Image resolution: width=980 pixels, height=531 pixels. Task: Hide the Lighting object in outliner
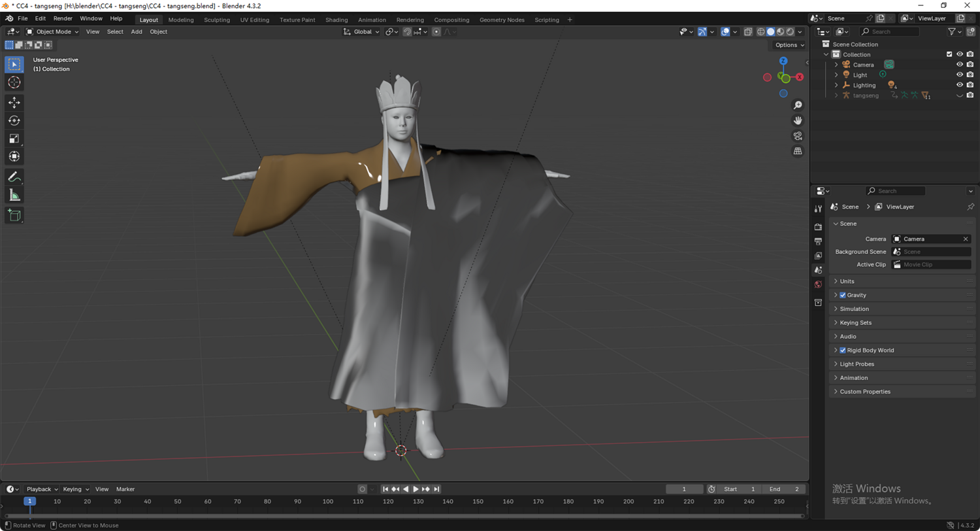960,85
